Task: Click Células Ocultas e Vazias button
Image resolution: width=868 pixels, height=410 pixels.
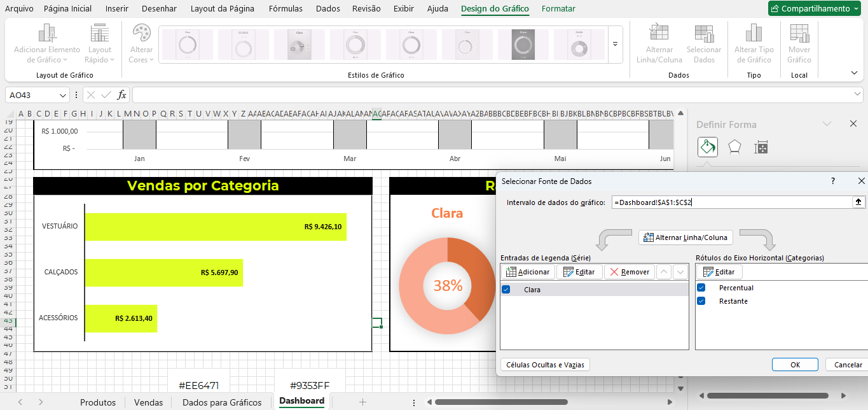Action: [x=546, y=365]
